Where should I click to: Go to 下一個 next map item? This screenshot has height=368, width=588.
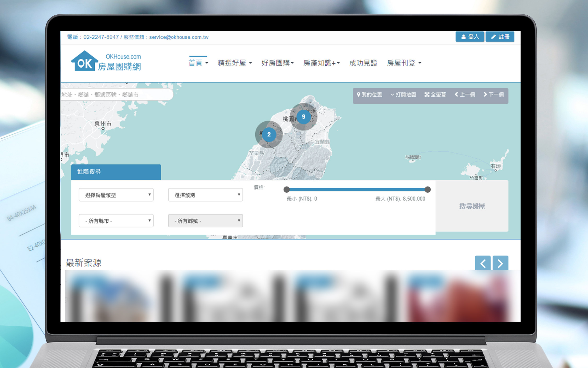pos(493,95)
